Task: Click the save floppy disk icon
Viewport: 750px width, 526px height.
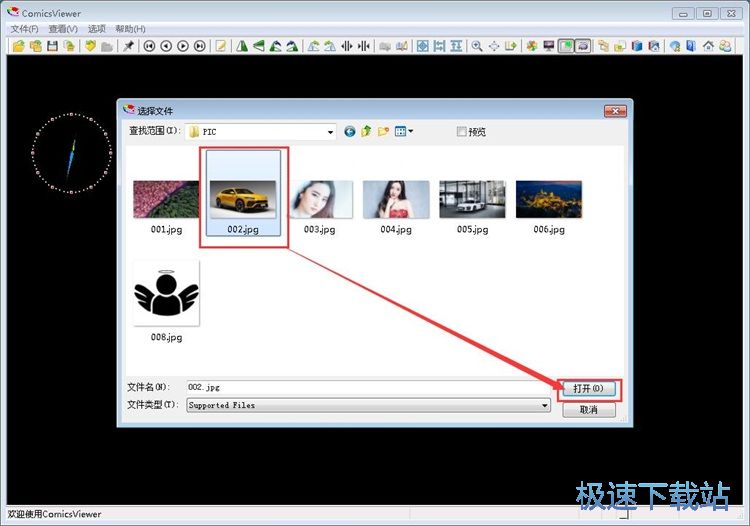Action: [53, 46]
